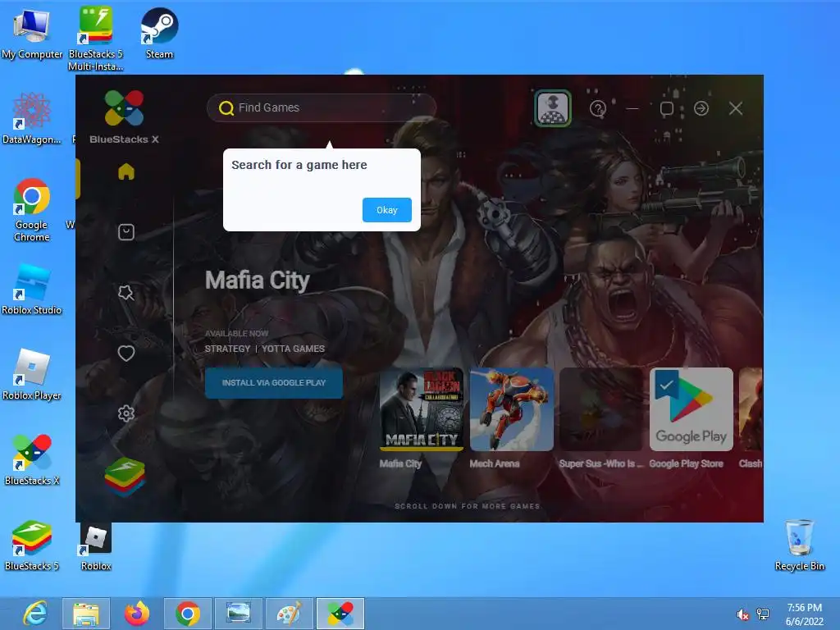Open the badge icon in the sidebar
This screenshot has width=840, height=630.
coord(126,293)
